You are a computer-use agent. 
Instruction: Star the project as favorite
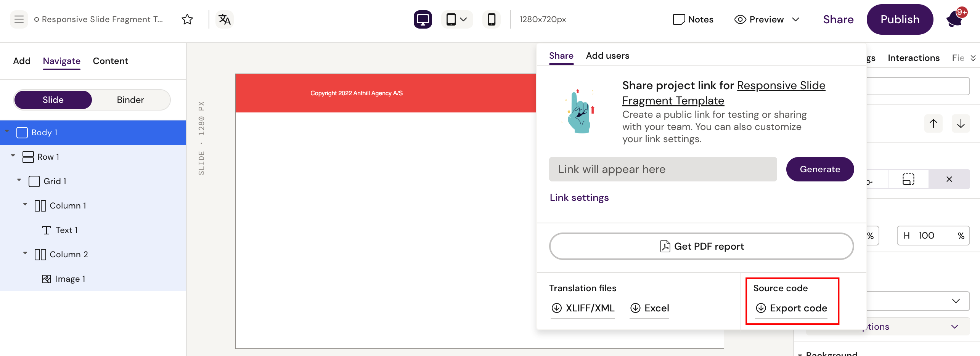187,19
